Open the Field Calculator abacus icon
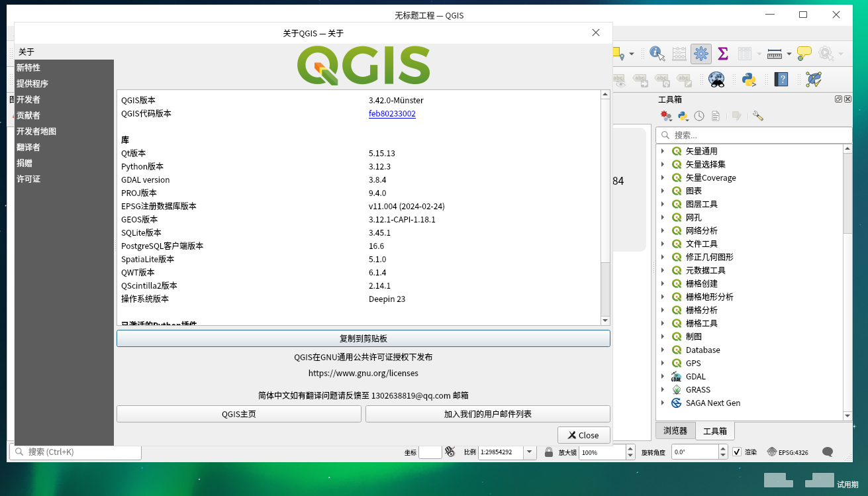The width and height of the screenshot is (868, 496). [x=679, y=54]
